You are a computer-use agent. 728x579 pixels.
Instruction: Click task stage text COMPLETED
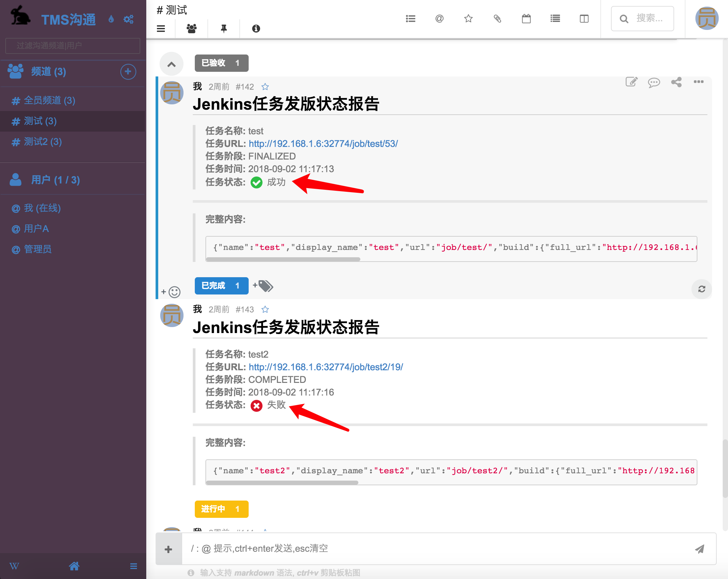(x=277, y=380)
